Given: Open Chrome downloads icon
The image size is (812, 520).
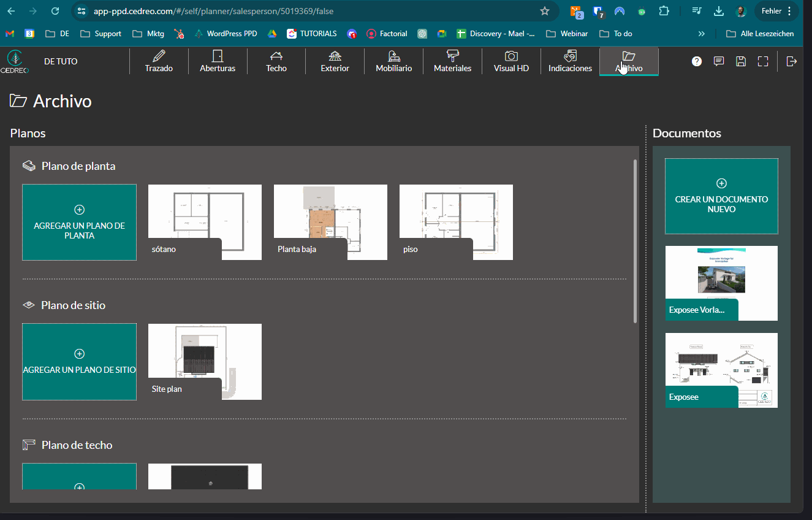Looking at the screenshot, I should pyautogui.click(x=718, y=11).
